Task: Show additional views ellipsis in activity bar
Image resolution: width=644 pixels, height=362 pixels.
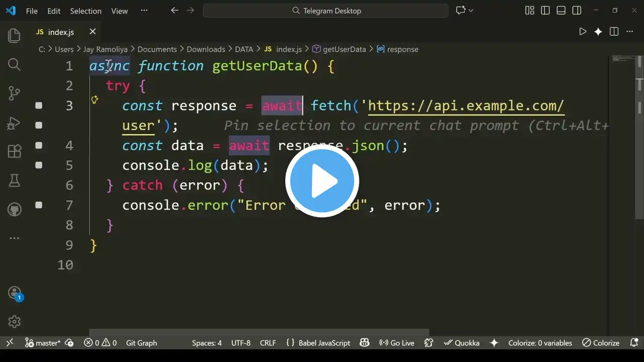Action: 14,238
